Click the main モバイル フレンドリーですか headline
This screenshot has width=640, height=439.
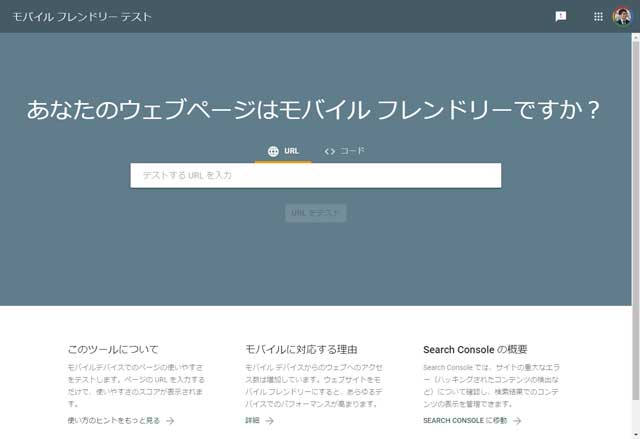point(313,110)
